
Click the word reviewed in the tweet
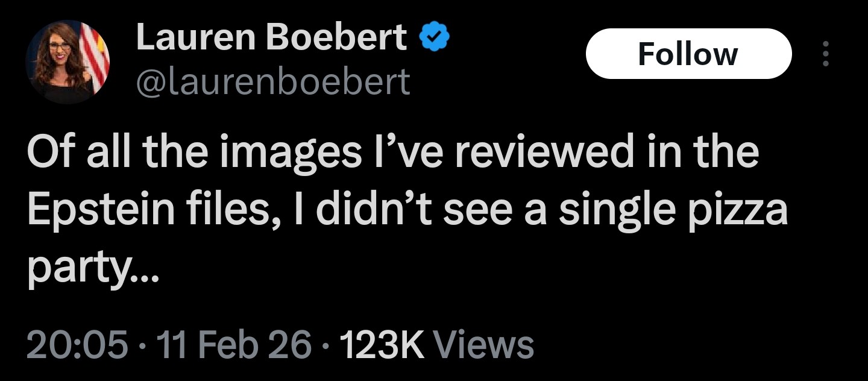(545, 152)
